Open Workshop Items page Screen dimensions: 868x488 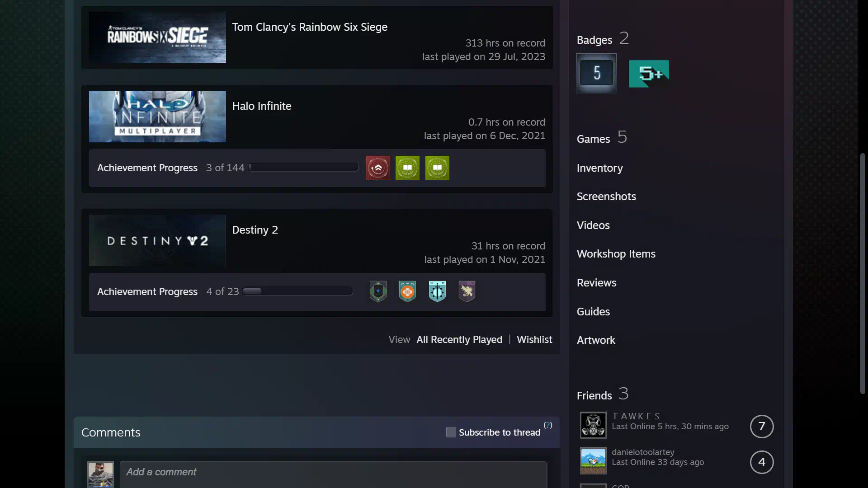click(x=616, y=254)
